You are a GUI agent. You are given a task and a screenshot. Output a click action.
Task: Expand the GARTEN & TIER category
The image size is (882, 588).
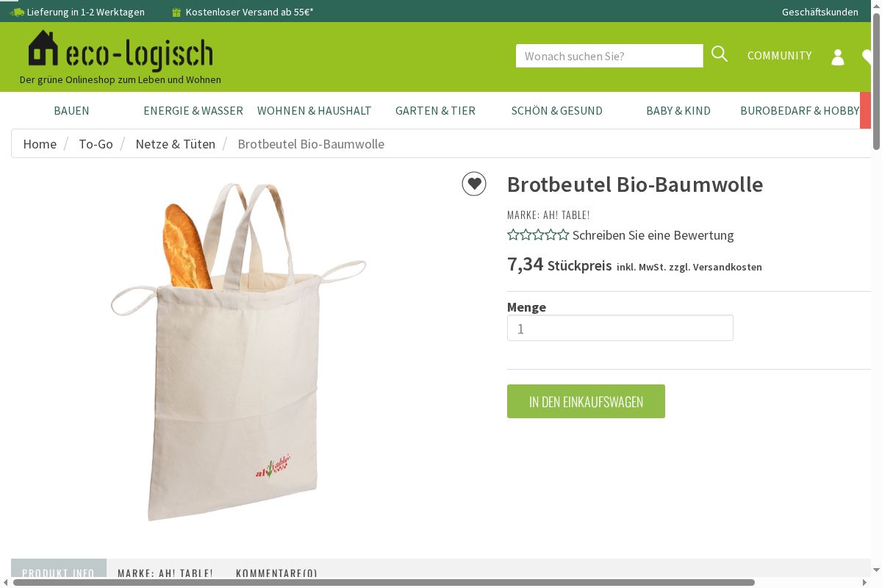pyautogui.click(x=435, y=110)
